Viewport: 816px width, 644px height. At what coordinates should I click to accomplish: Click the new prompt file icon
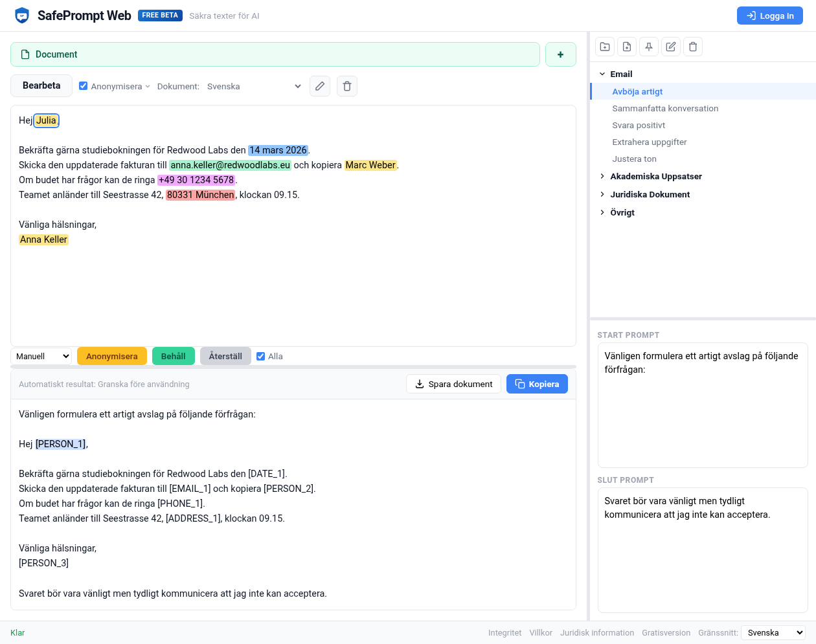tap(627, 47)
